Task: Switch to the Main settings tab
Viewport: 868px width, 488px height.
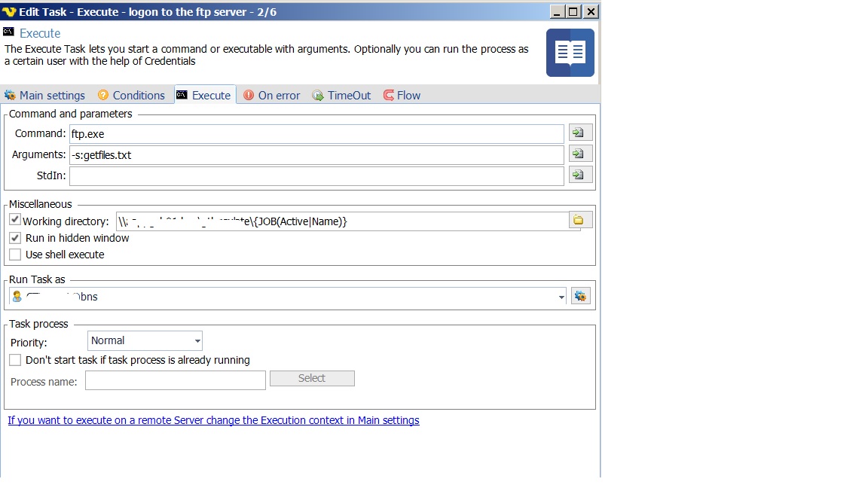Action: click(x=44, y=96)
